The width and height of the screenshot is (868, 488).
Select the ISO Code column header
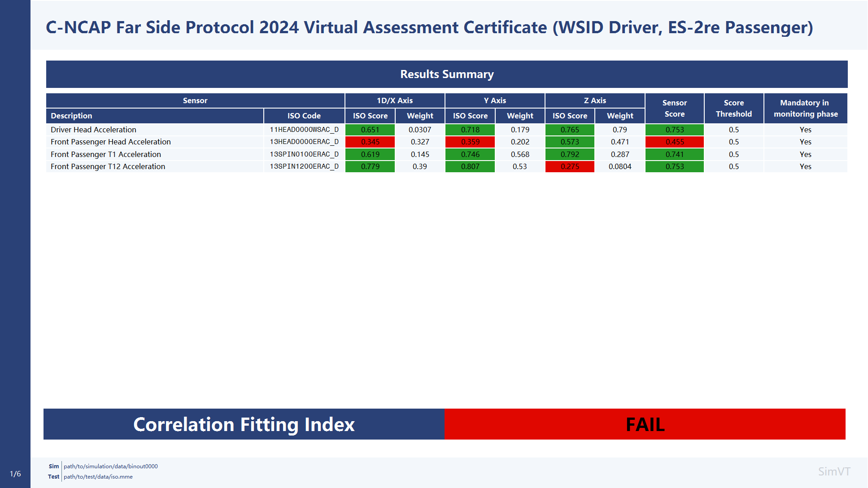click(x=304, y=116)
